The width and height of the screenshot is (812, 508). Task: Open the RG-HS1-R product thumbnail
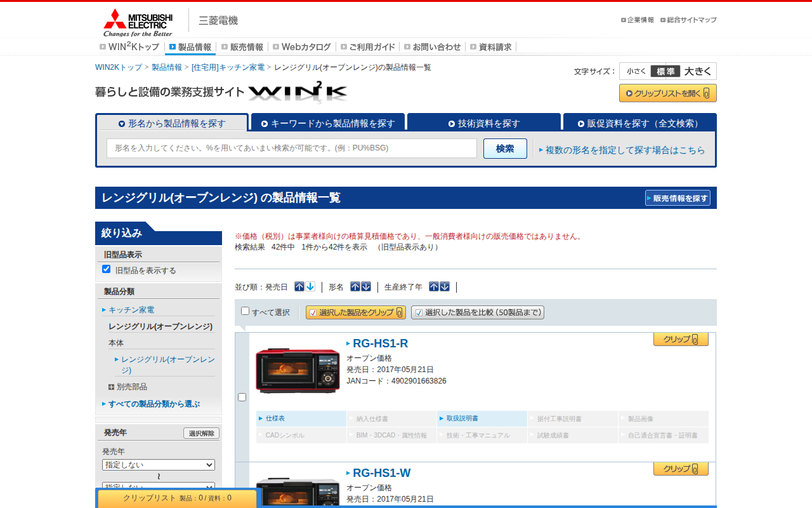tap(298, 371)
